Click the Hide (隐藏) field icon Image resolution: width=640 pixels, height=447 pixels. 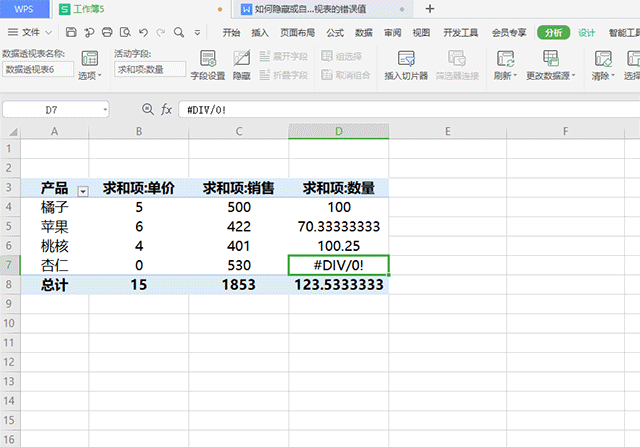[x=241, y=64]
